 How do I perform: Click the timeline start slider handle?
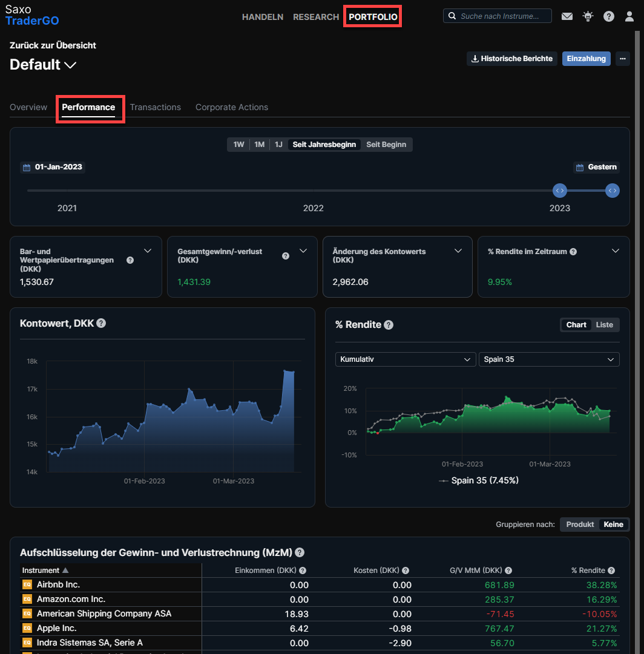click(560, 191)
